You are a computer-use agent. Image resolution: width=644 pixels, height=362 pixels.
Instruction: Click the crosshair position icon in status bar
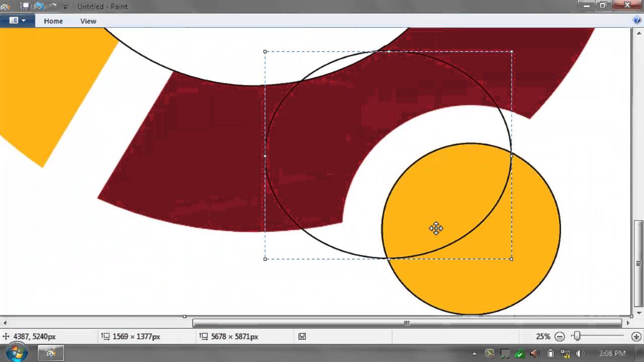pos(6,336)
